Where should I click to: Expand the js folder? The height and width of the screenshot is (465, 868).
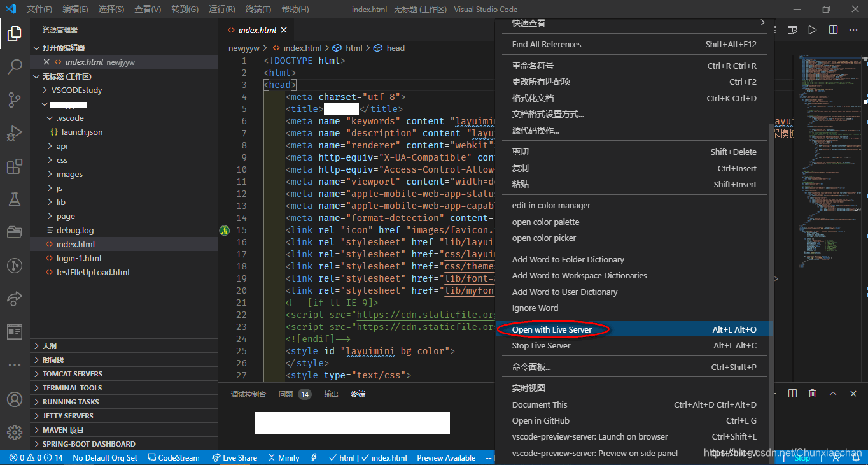pos(124,188)
